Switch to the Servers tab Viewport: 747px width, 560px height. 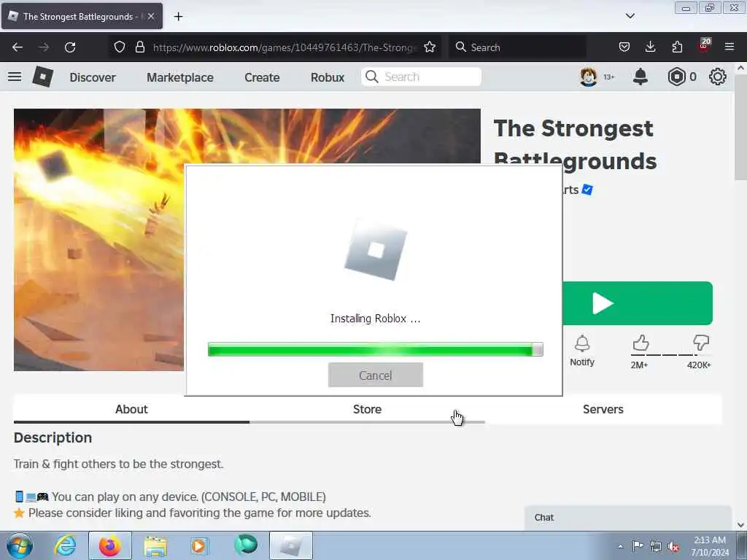pyautogui.click(x=603, y=409)
